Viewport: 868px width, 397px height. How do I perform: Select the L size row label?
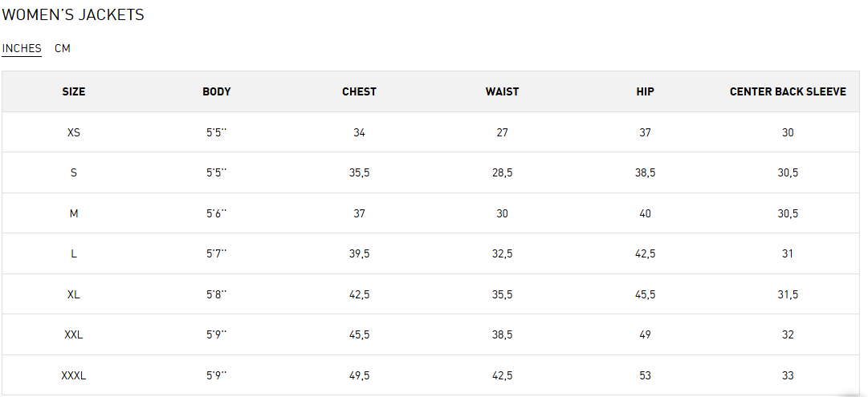point(74,253)
